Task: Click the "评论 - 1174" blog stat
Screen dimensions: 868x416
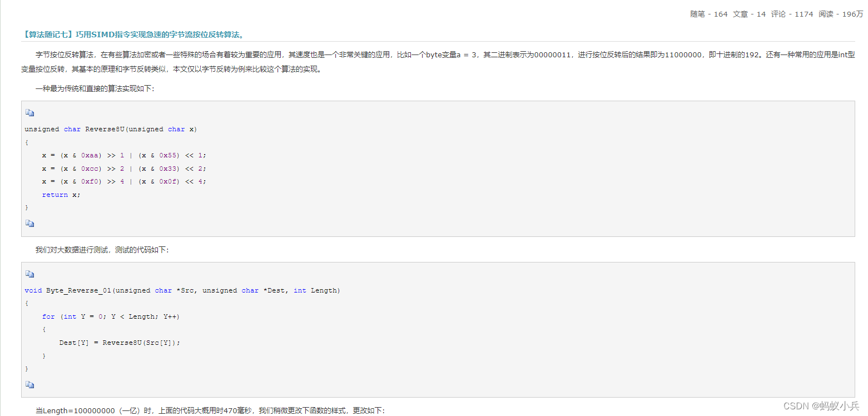Action: pos(792,14)
